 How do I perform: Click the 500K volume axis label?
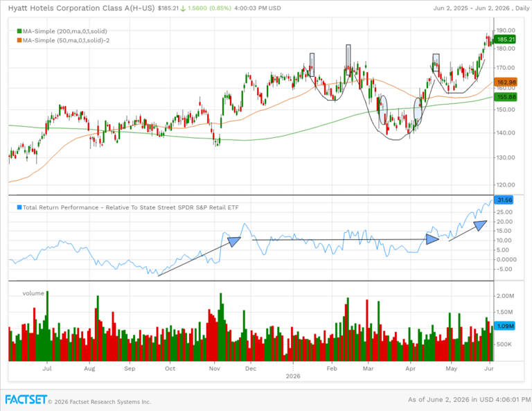click(504, 344)
